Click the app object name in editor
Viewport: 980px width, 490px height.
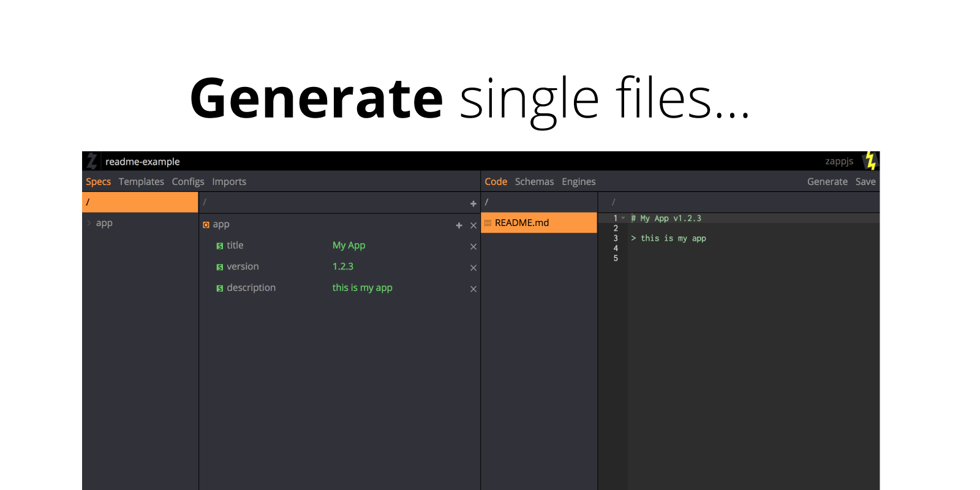(221, 224)
